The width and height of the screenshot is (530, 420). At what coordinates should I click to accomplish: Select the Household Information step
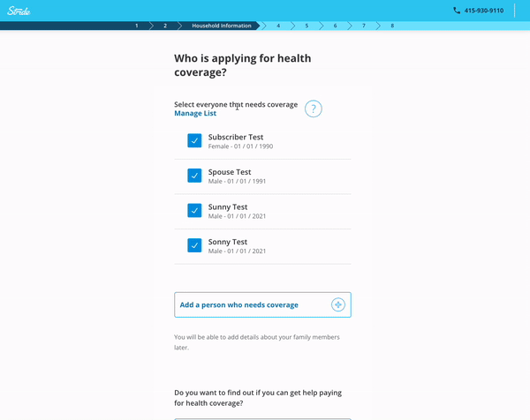click(x=222, y=26)
